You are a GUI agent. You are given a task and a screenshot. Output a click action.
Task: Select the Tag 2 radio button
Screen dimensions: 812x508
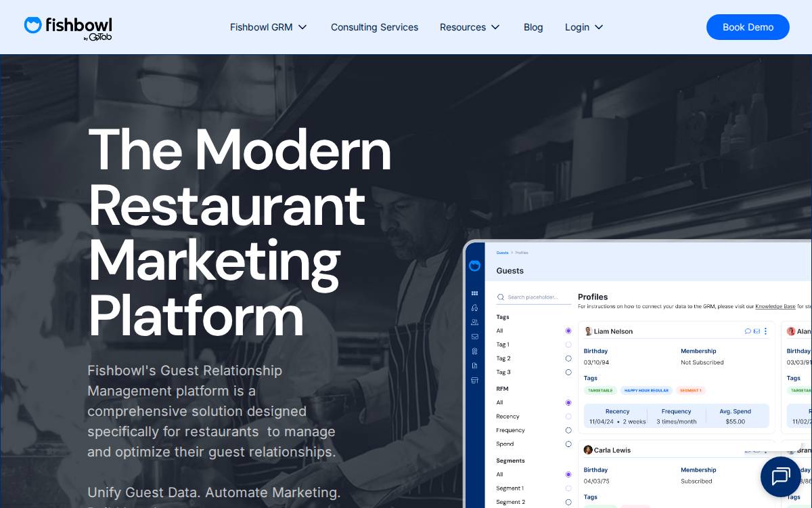[568, 358]
